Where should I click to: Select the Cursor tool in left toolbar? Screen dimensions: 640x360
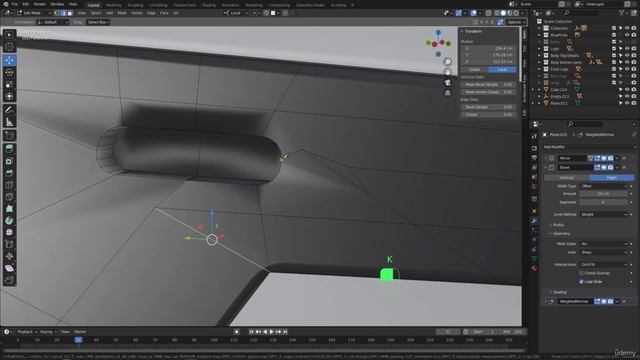coord(9,47)
